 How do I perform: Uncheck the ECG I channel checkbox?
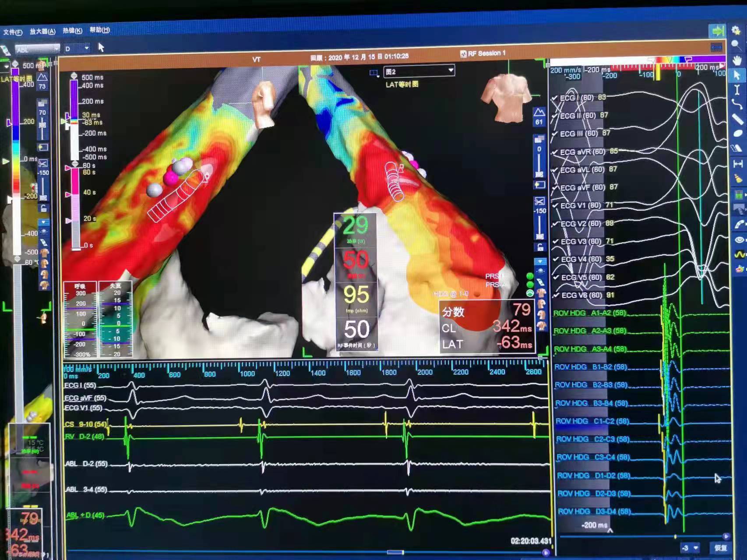pyautogui.click(x=555, y=98)
